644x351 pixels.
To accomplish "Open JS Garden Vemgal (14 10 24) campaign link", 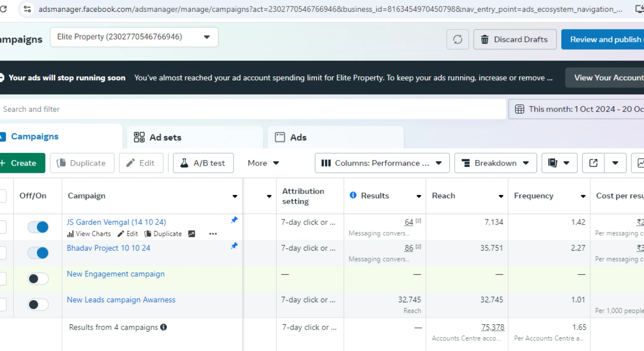I will click(x=116, y=222).
